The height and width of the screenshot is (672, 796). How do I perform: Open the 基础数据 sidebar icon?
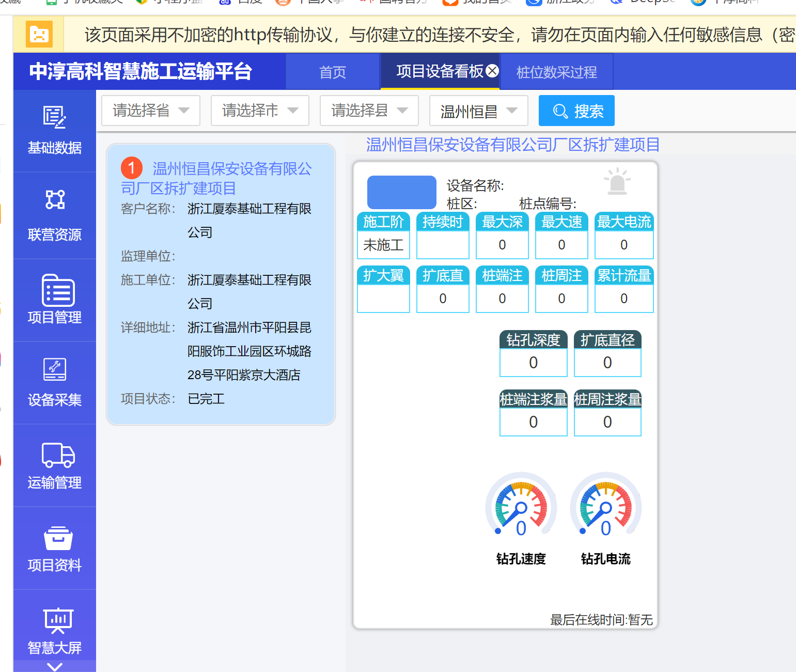[54, 118]
